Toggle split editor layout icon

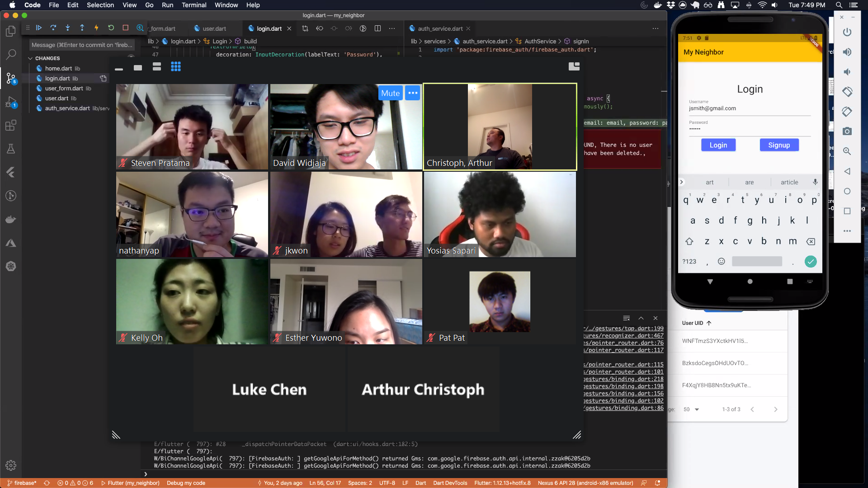pos(377,28)
